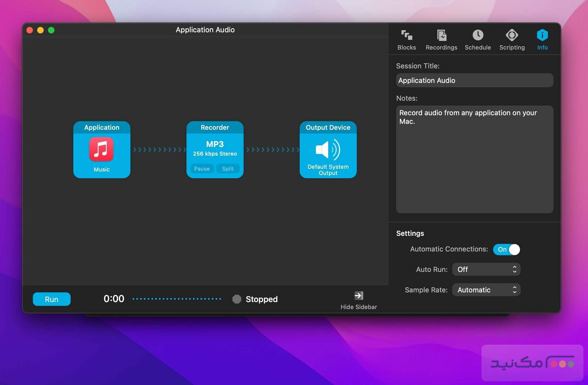Click inside the Session Title field
The image size is (588, 385).
click(474, 80)
